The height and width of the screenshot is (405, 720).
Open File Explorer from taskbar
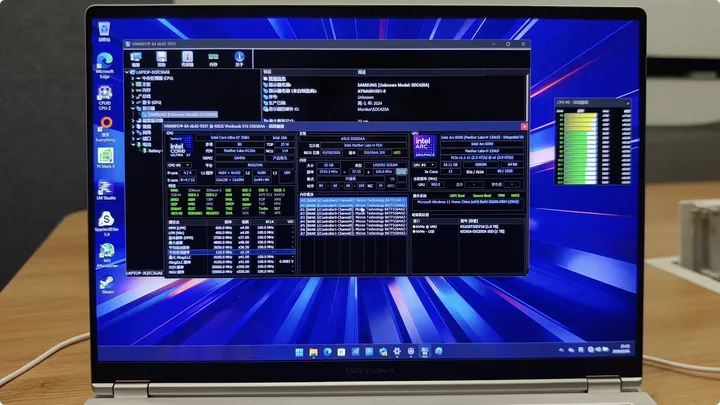click(x=313, y=352)
